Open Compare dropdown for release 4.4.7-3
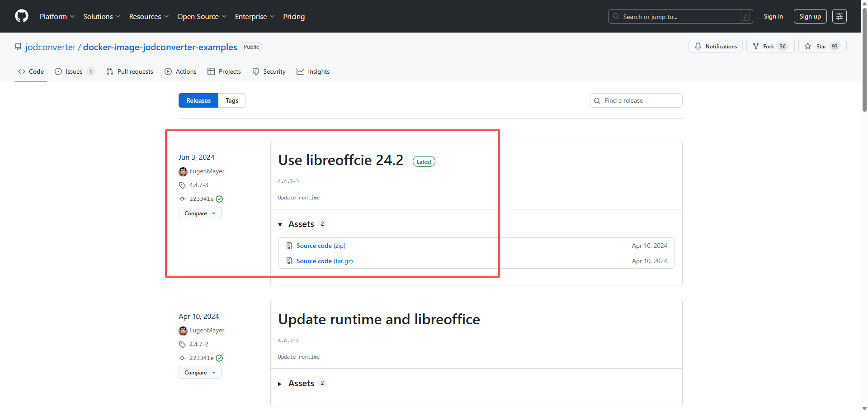Screen dimensions: 868x412 200,213
